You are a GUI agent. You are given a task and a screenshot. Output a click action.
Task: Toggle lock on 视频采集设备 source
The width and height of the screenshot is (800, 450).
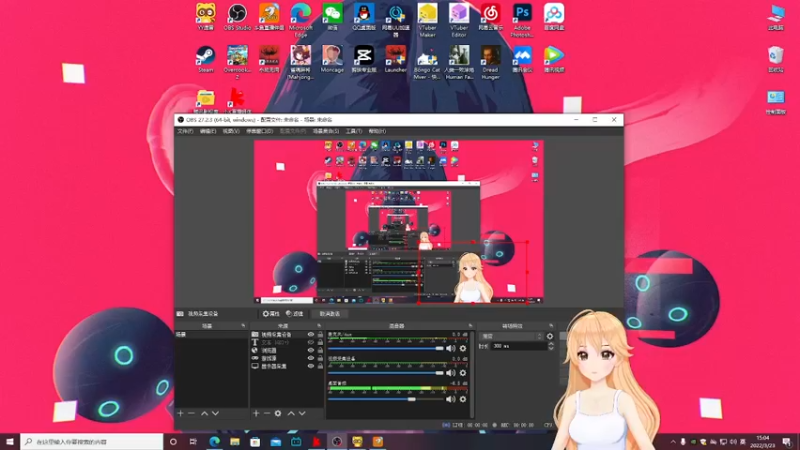pyautogui.click(x=320, y=334)
